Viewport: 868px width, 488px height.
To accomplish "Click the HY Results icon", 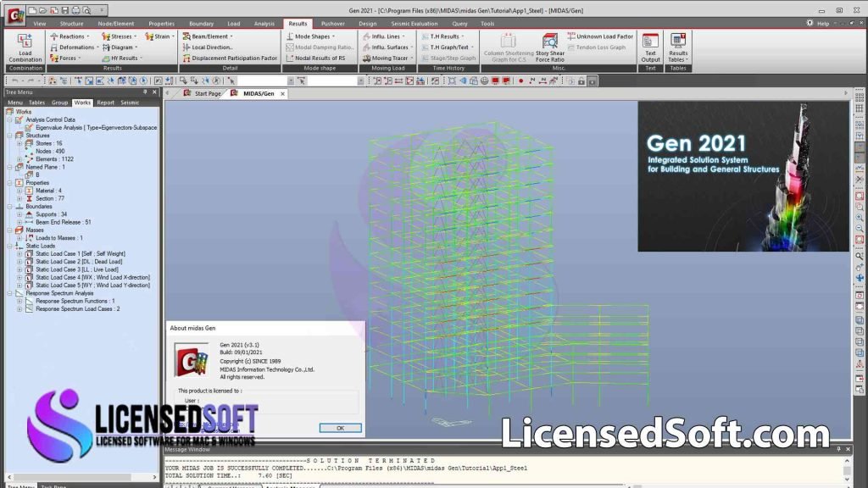I will tap(106, 58).
